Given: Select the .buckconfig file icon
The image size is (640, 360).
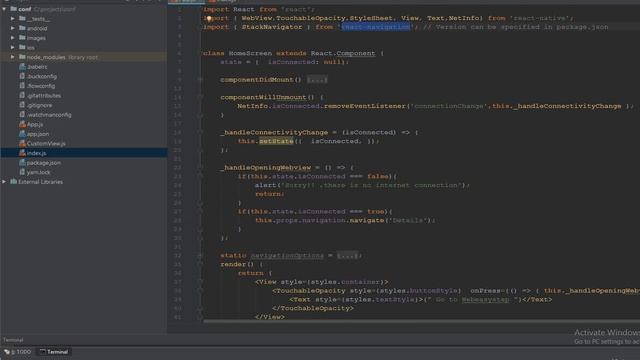Looking at the screenshot, I should click(22, 76).
